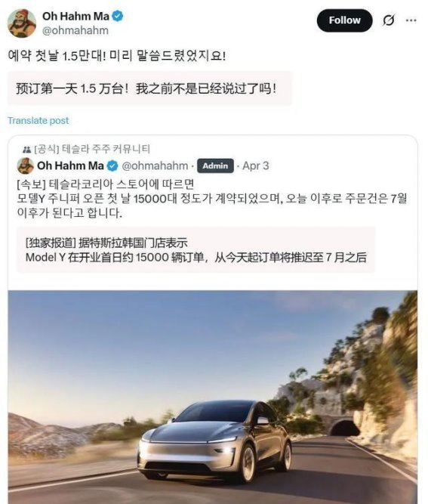Click the Chinese translation inside the quoted post
Image resolution: width=428 pixels, height=504 pixels.
[196, 250]
